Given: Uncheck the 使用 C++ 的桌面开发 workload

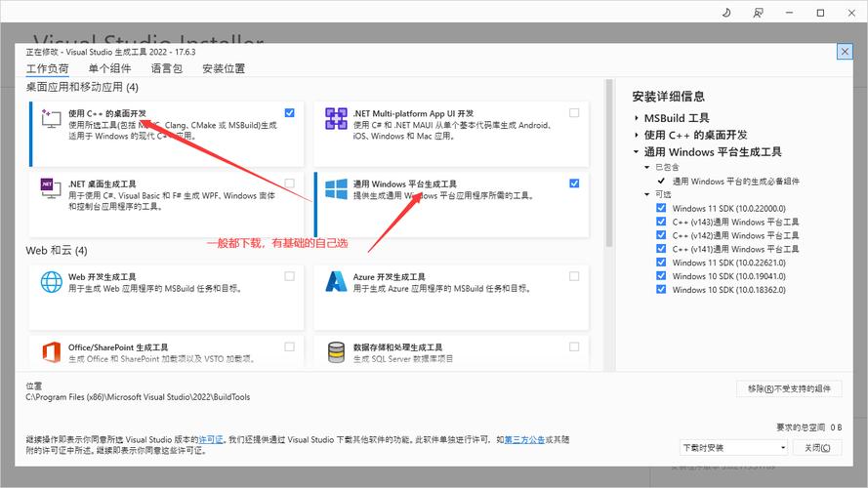Looking at the screenshot, I should pos(290,113).
